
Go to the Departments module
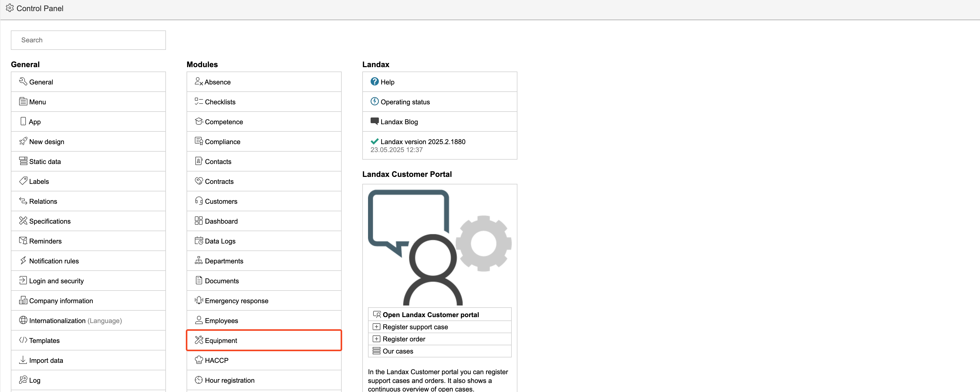point(224,261)
